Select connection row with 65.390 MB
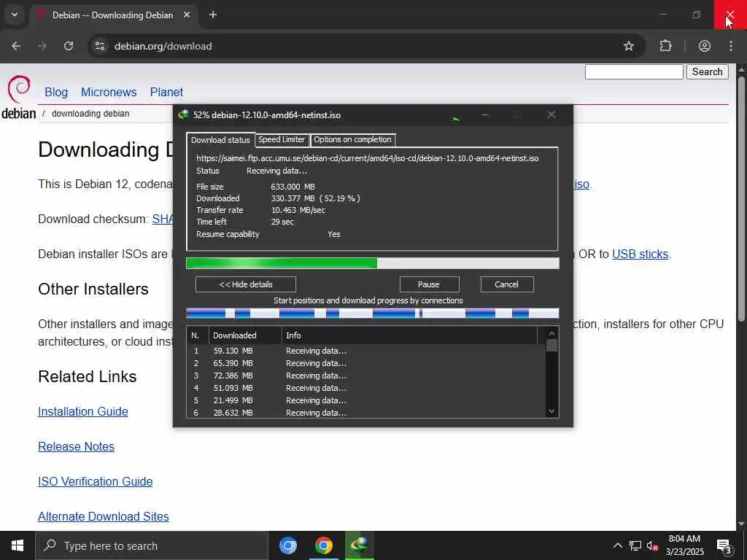Screen dimensions: 747x560 point(366,363)
